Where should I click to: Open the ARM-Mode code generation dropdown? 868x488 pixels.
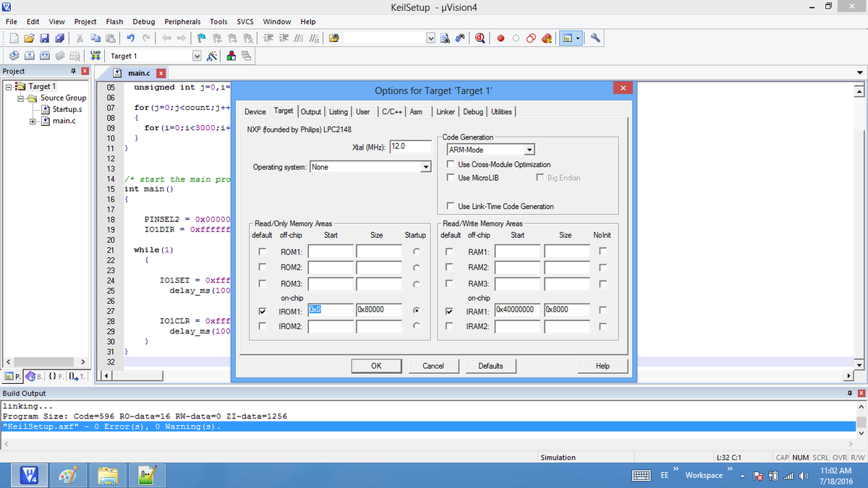529,150
